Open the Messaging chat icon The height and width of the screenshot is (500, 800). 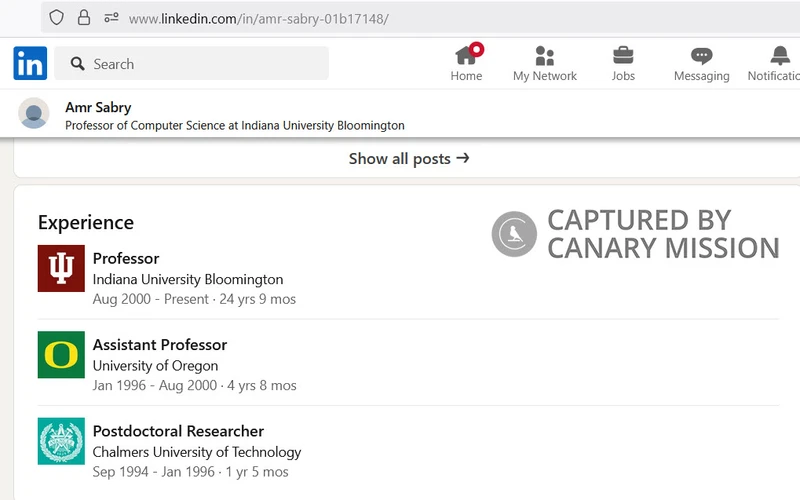point(701,56)
